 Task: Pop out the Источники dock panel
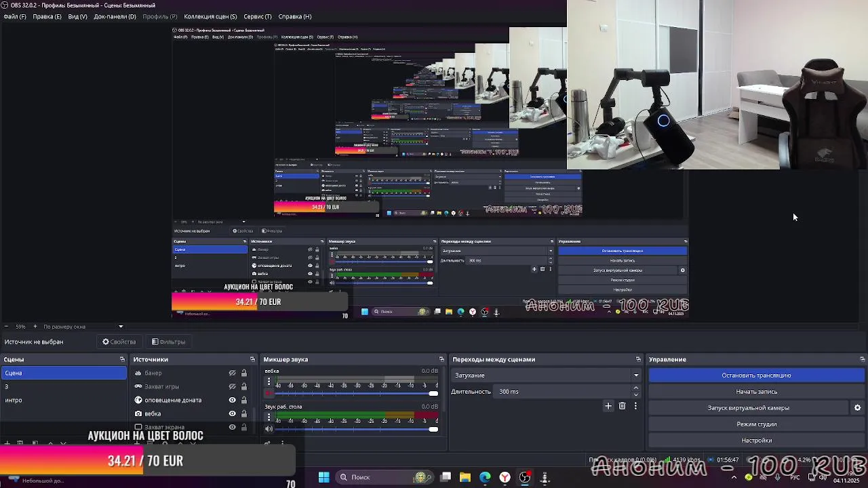pyautogui.click(x=252, y=359)
